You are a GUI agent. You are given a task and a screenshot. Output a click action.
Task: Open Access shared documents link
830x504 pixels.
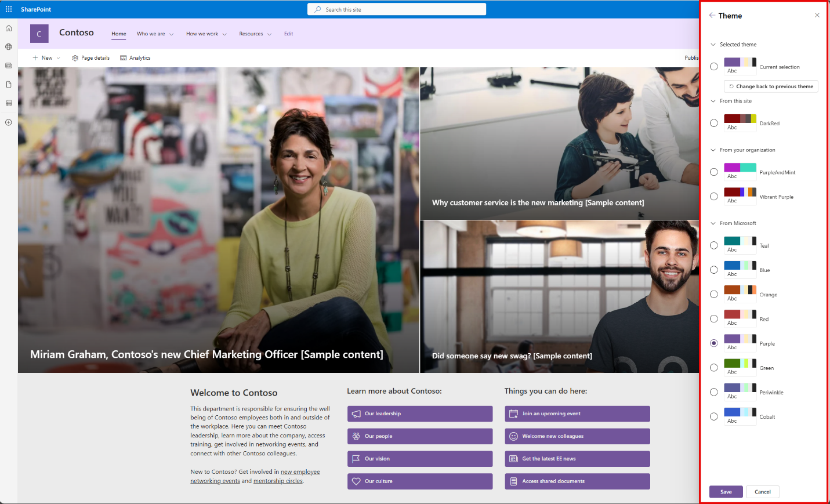[x=577, y=481]
